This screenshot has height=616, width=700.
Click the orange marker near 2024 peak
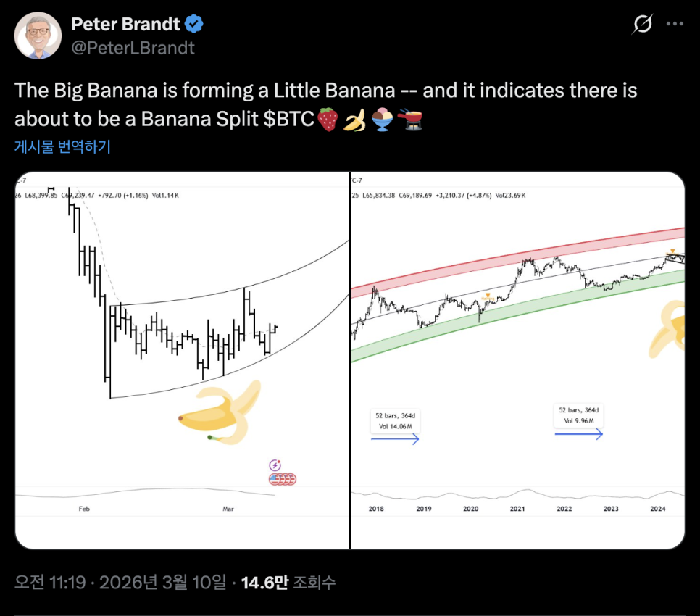click(672, 251)
